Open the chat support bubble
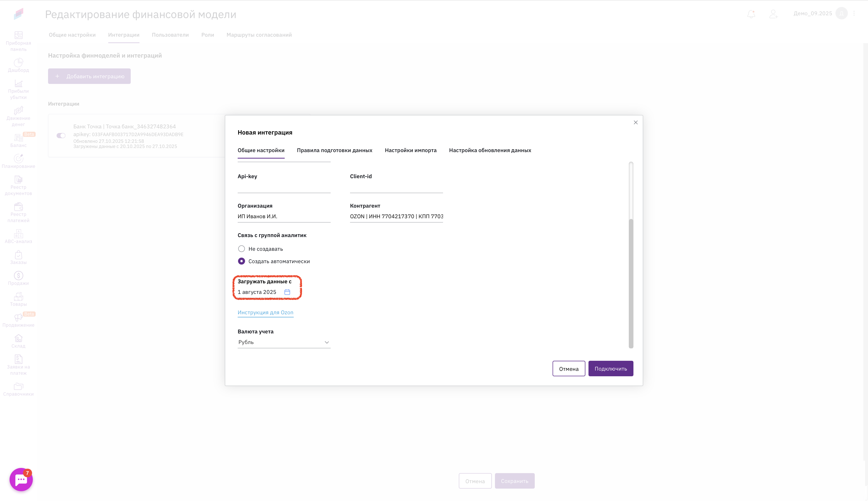 21,479
